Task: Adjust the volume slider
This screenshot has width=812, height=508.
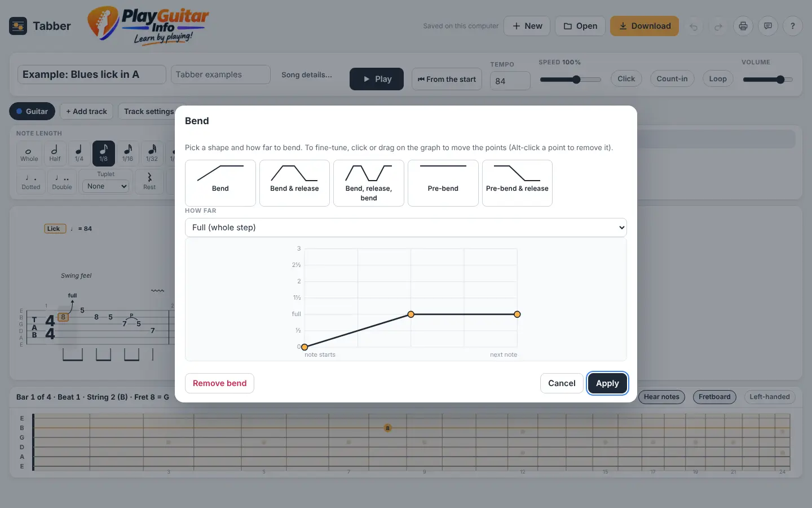Action: [767, 80]
